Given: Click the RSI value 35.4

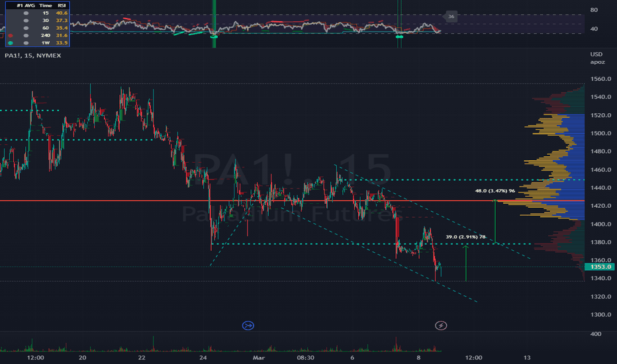Looking at the screenshot, I should coord(62,28).
